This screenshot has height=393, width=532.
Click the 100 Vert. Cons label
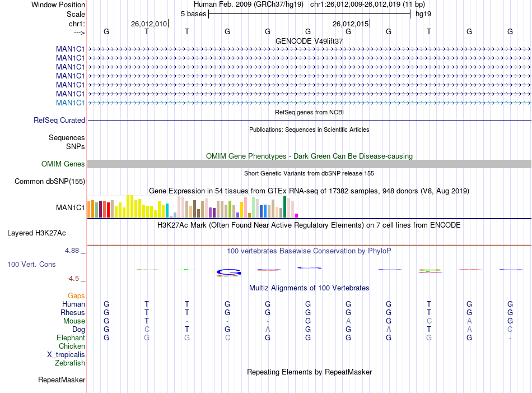point(31,264)
